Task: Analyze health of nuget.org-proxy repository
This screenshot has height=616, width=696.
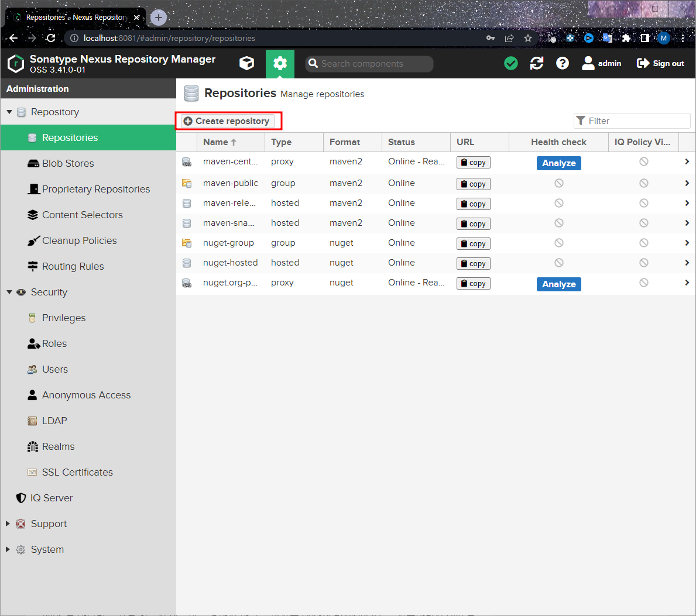Action: click(558, 284)
